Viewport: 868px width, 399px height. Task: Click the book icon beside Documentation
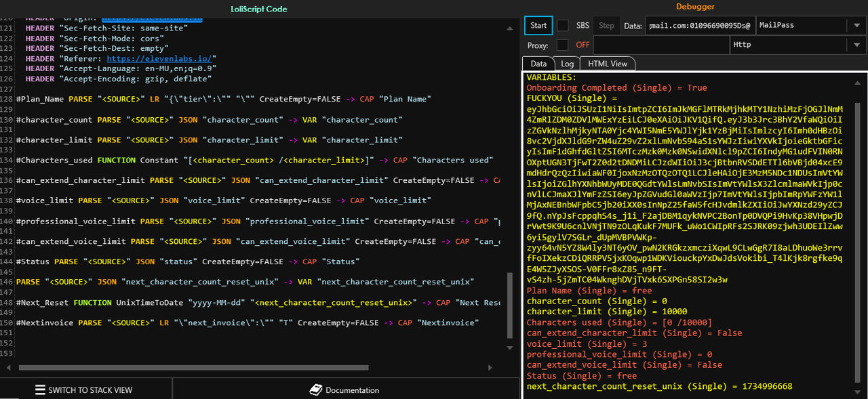click(315, 390)
